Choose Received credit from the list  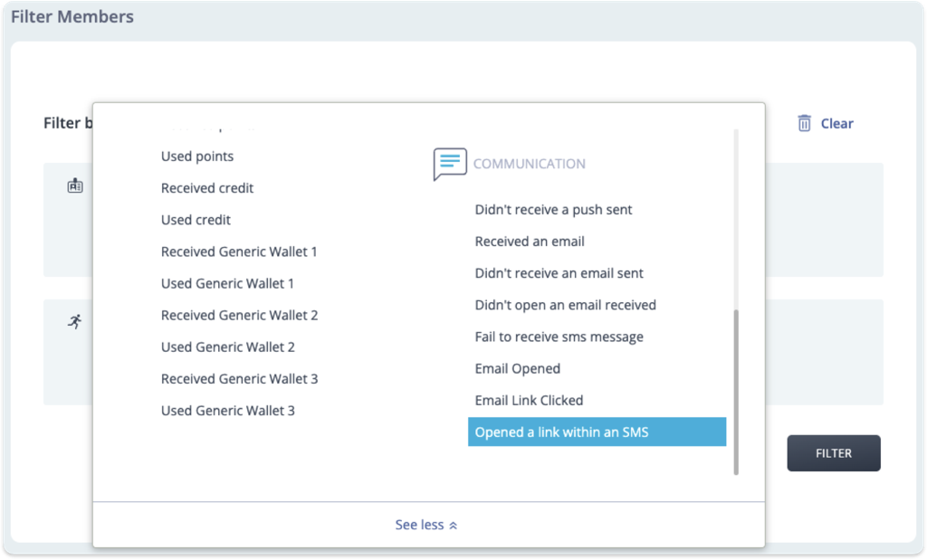207,188
